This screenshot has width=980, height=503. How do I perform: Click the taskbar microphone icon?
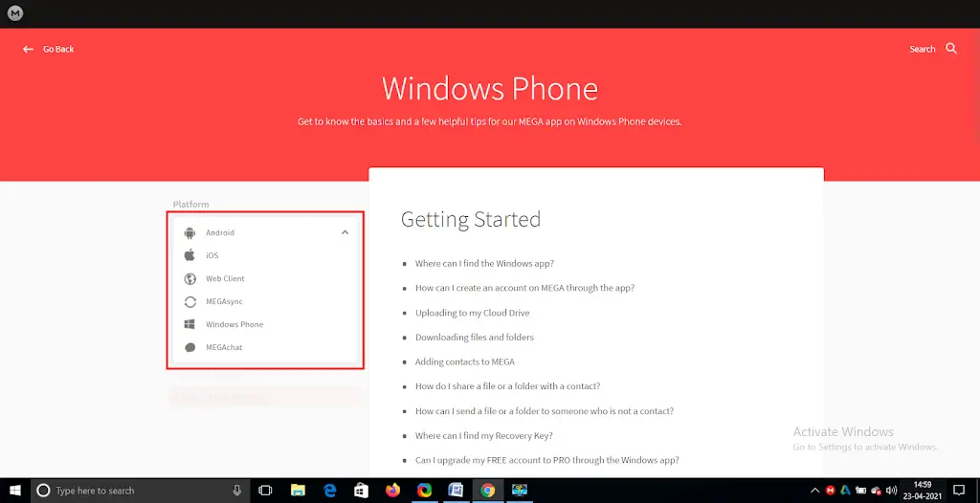coord(237,491)
